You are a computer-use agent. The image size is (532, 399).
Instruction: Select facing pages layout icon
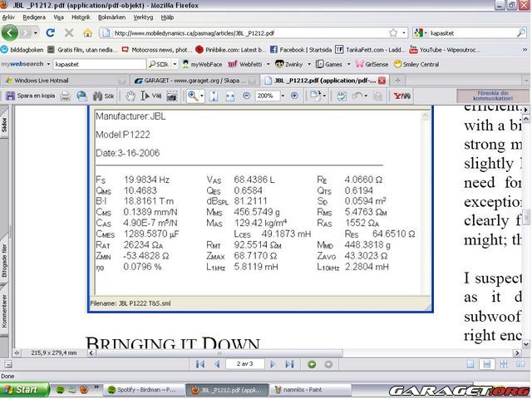[520, 364]
